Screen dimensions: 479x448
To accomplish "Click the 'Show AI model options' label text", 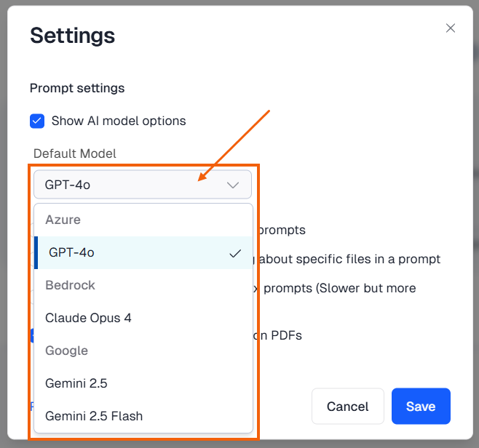I will pos(118,121).
